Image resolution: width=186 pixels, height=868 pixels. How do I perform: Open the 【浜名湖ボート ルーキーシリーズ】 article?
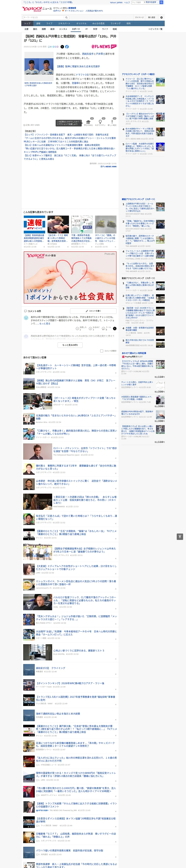[76, 367]
